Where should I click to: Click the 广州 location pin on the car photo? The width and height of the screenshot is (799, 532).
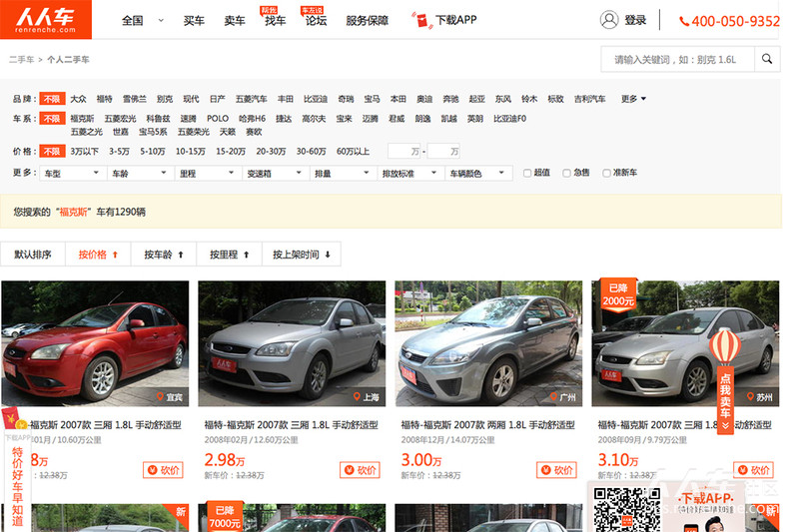click(x=553, y=396)
